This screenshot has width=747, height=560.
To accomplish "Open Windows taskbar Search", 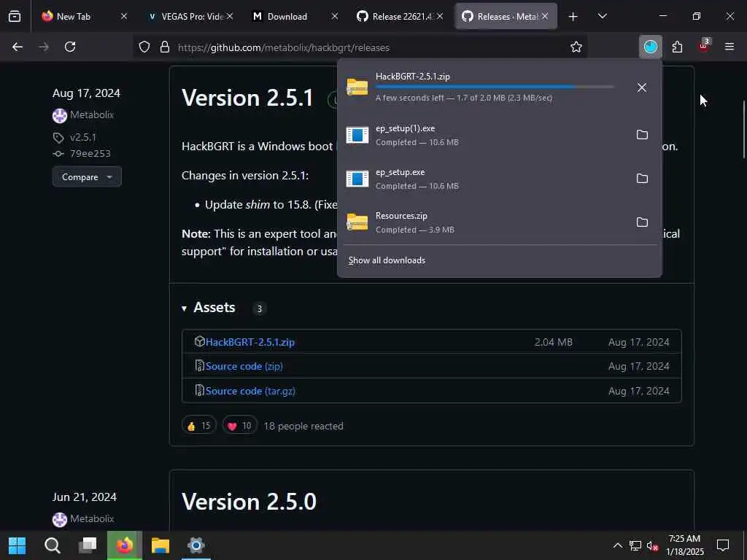I will point(53,545).
